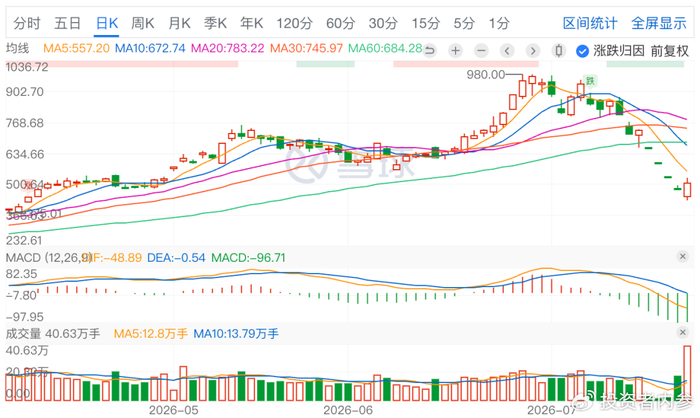Click the MACD:-96.71 value
Screen dimensions: 700x418
(248, 258)
